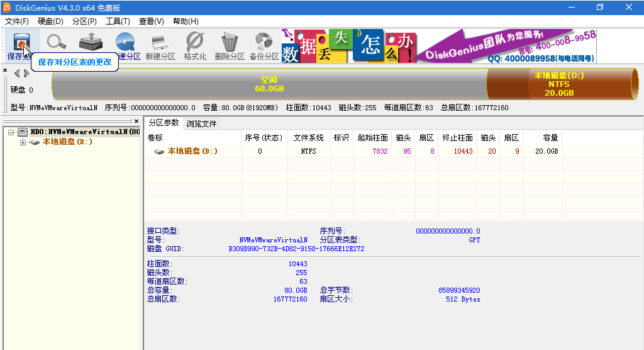Open the 帮助(H) menu
Screen dimensions: 644x350
[x=186, y=21]
